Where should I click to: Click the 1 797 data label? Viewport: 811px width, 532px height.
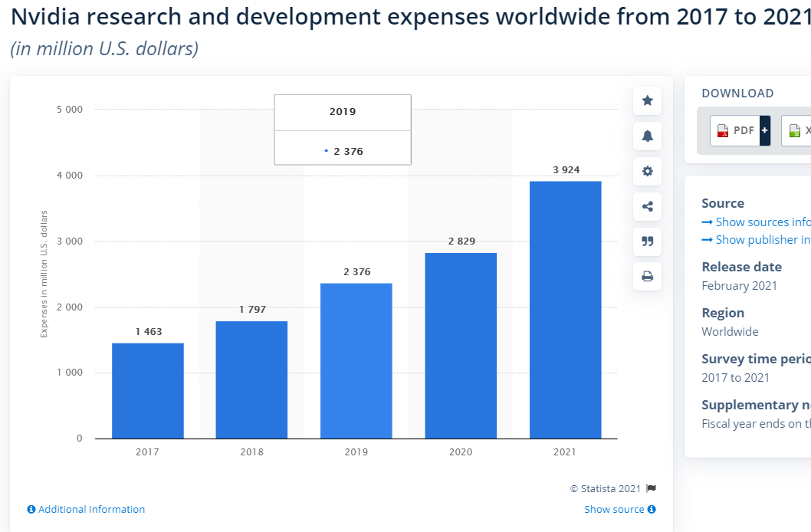(252, 309)
